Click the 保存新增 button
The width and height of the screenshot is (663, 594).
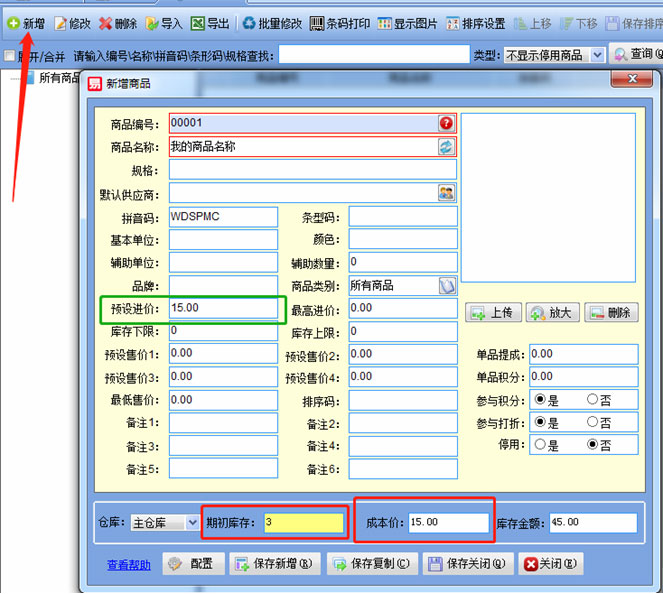[275, 564]
